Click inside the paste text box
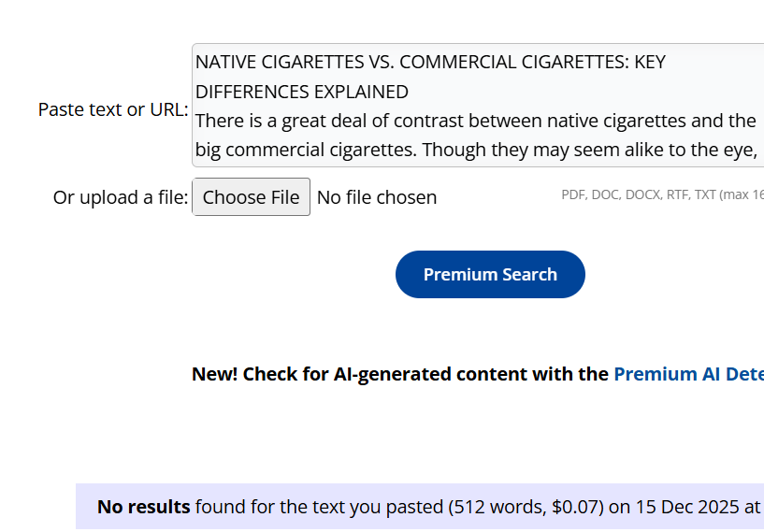 click(477, 105)
